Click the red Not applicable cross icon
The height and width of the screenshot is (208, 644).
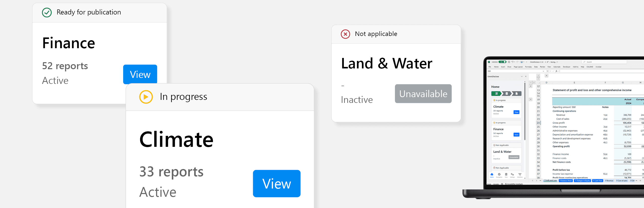click(x=346, y=34)
